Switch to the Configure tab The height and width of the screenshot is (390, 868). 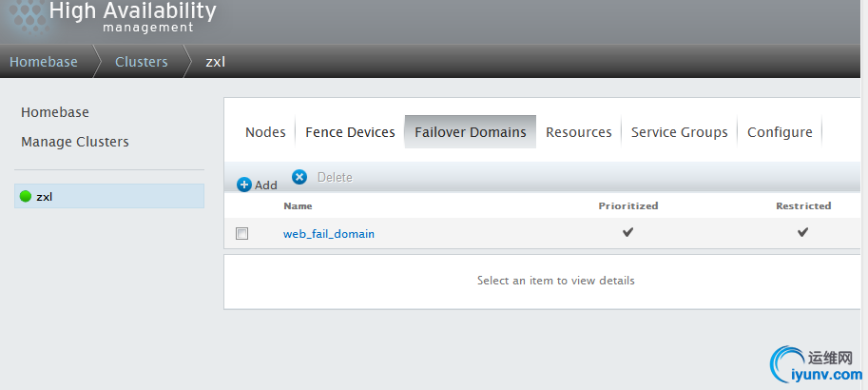click(780, 132)
